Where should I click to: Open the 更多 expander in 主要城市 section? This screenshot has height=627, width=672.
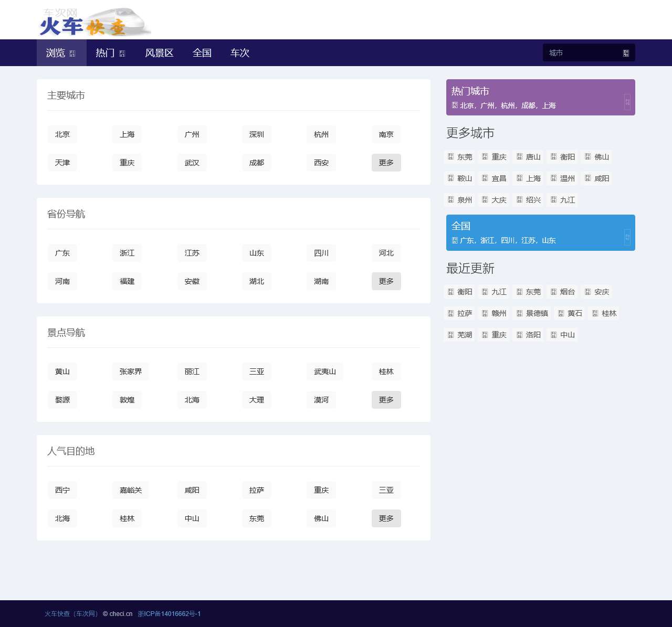(x=386, y=163)
